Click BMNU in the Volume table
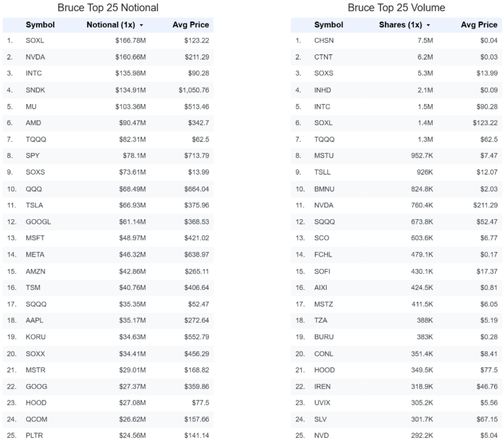 tap(324, 189)
